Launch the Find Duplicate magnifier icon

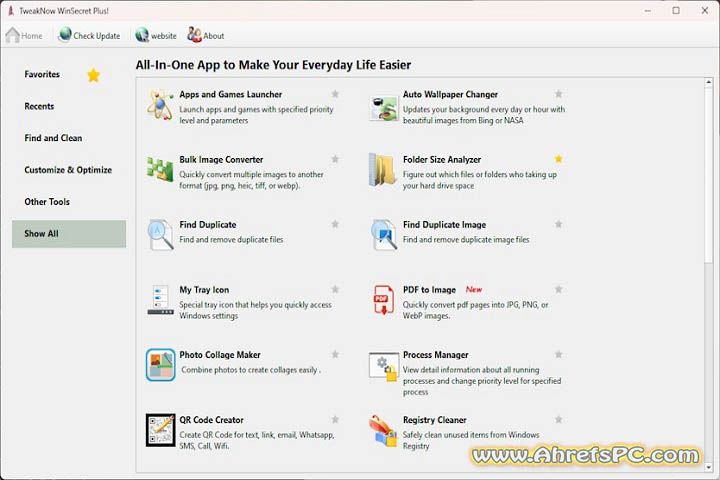(x=160, y=235)
